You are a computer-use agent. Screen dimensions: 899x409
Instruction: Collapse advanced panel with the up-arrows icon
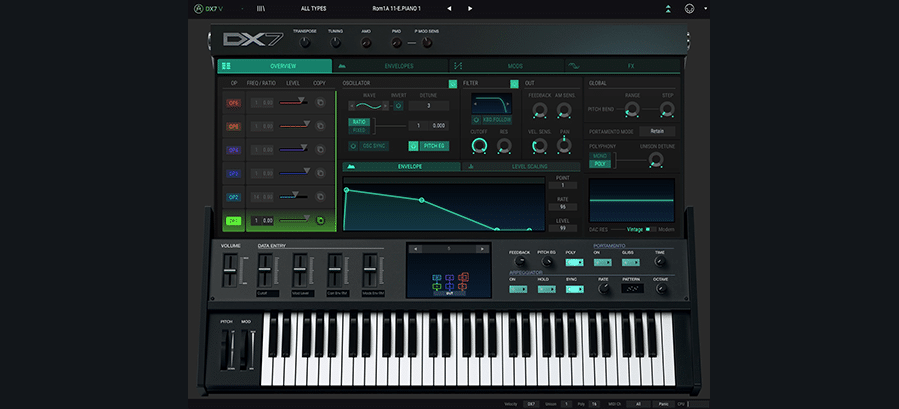pyautogui.click(x=668, y=9)
